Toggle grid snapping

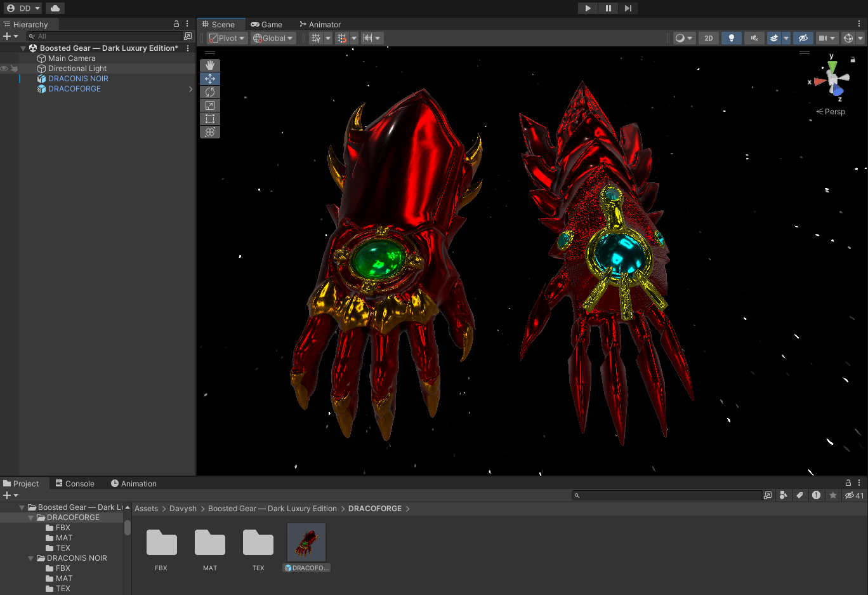click(x=342, y=38)
